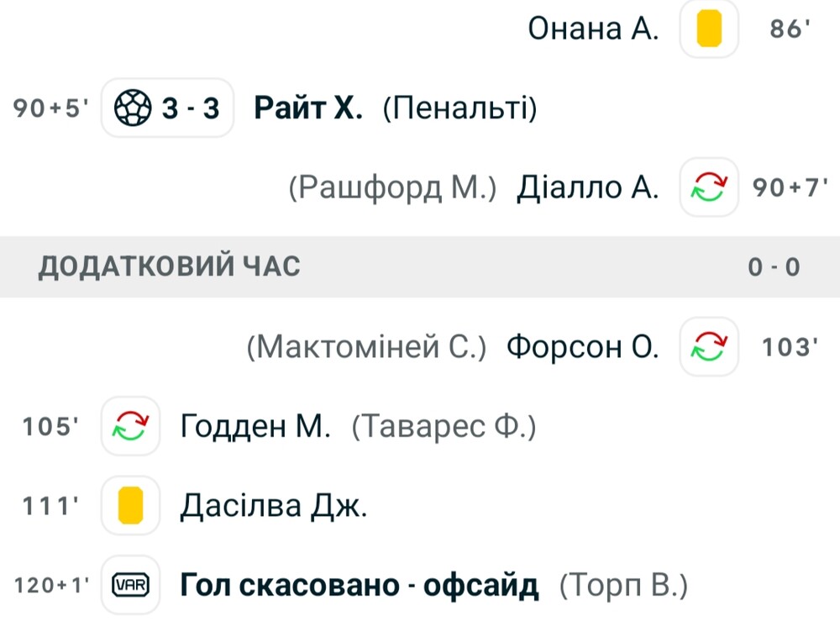Select substituted player Мактоміней С.
840x632 pixels.
[366, 347]
